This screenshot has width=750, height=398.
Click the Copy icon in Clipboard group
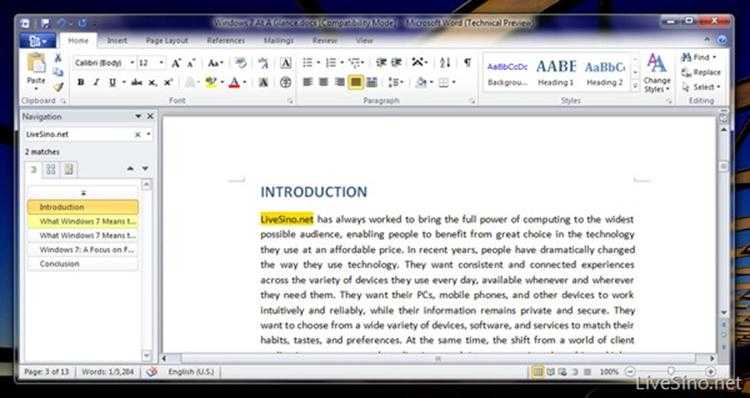58,72
